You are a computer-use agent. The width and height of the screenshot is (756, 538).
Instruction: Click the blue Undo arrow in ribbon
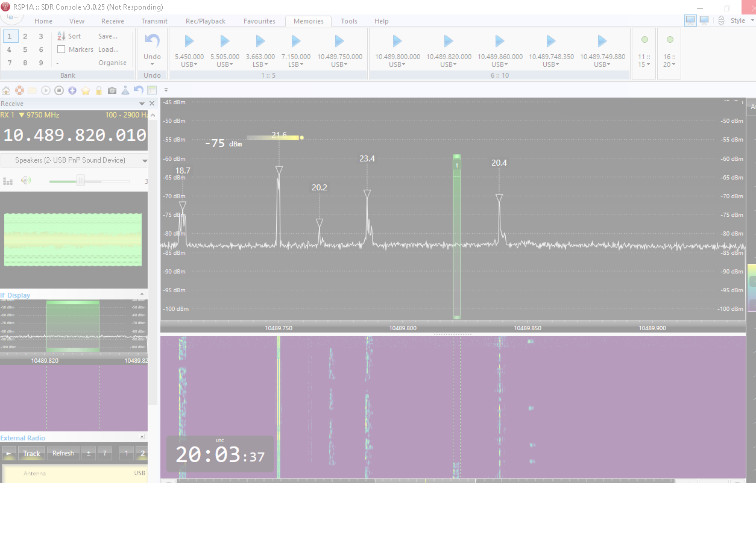pyautogui.click(x=152, y=42)
